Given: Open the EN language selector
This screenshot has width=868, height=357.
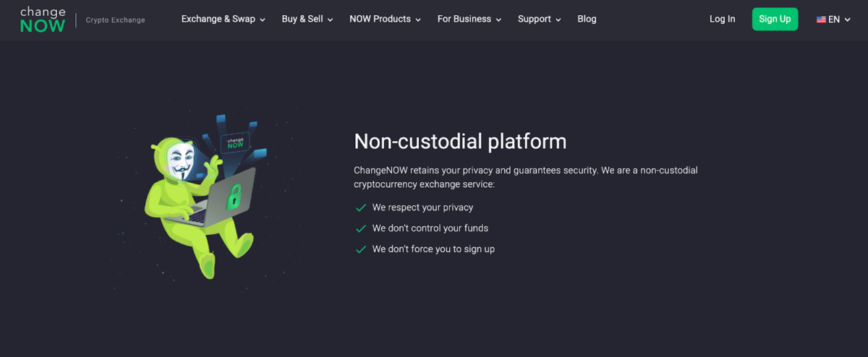Looking at the screenshot, I should [833, 20].
